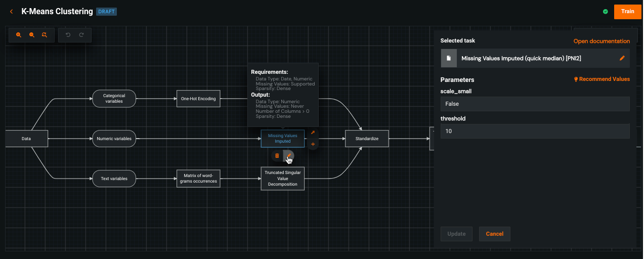Click the zoom in magnifier icon
Screen dimensions: 644x259
tap(19, 35)
